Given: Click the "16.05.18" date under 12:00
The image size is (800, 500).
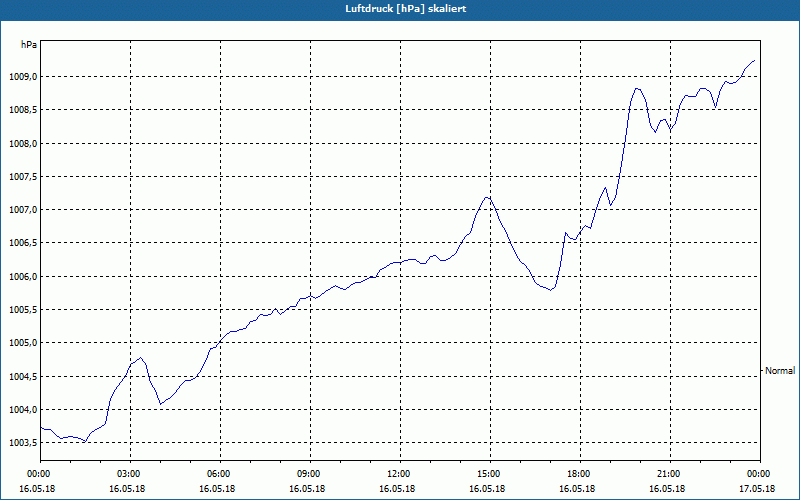Looking at the screenshot, I should (x=397, y=489).
